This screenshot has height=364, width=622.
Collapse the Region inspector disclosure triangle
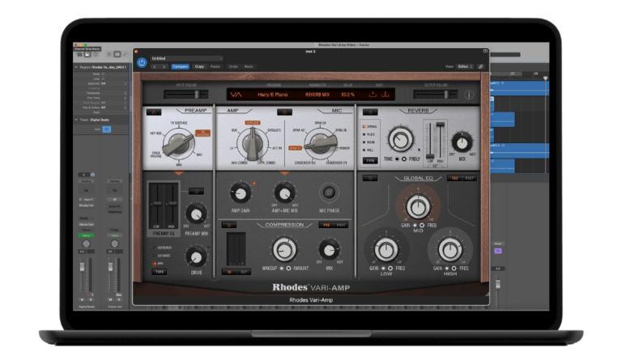pos(76,67)
